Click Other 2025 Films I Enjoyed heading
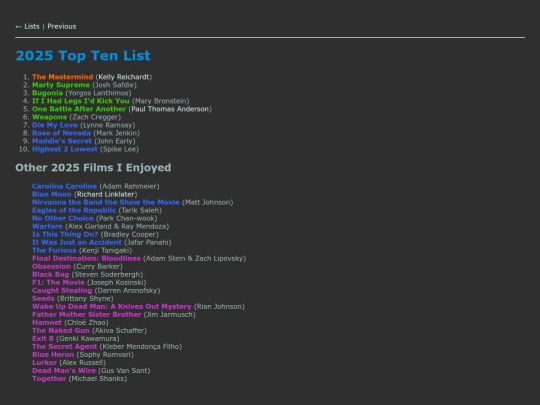The image size is (540, 405). click(93, 168)
